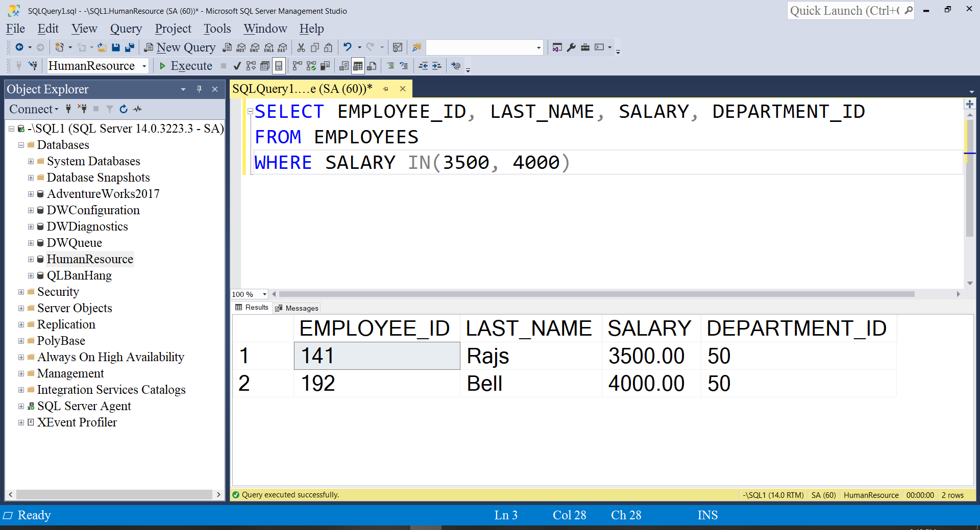Click the New Query button
This screenshot has height=530, width=980.
[x=180, y=47]
